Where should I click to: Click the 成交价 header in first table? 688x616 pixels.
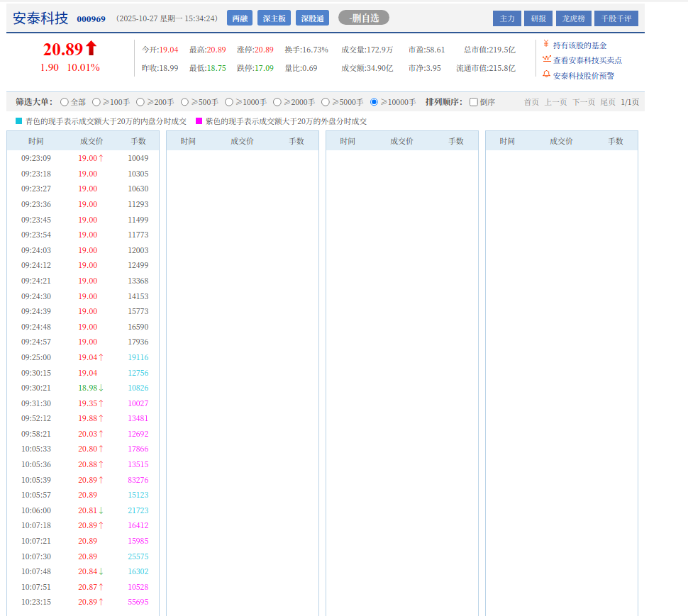coord(91,141)
